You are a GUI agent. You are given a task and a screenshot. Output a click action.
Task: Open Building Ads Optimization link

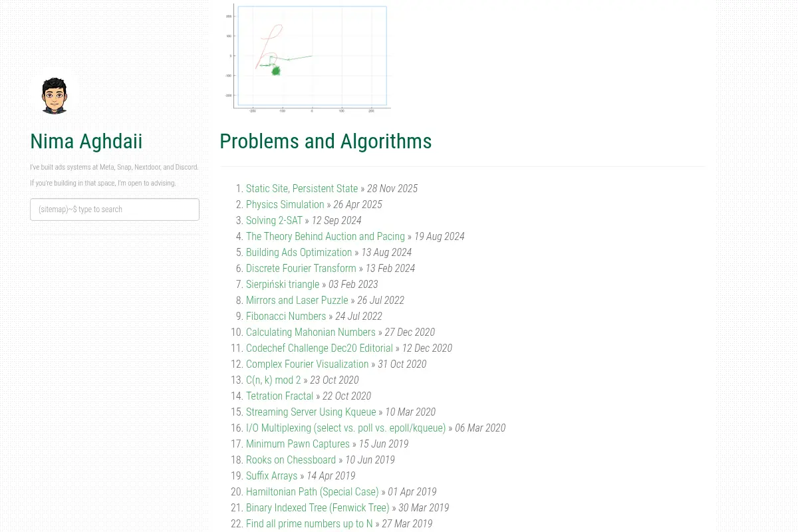point(299,253)
